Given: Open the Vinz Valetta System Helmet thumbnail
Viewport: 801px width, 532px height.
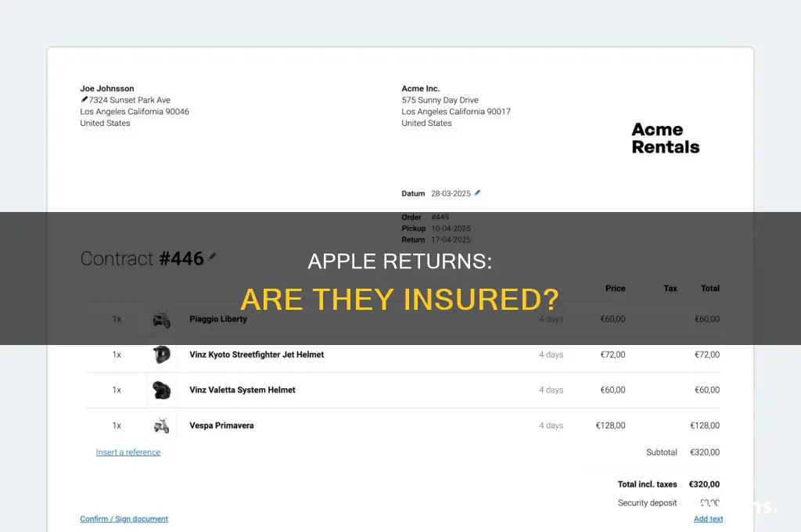Looking at the screenshot, I should click(162, 390).
